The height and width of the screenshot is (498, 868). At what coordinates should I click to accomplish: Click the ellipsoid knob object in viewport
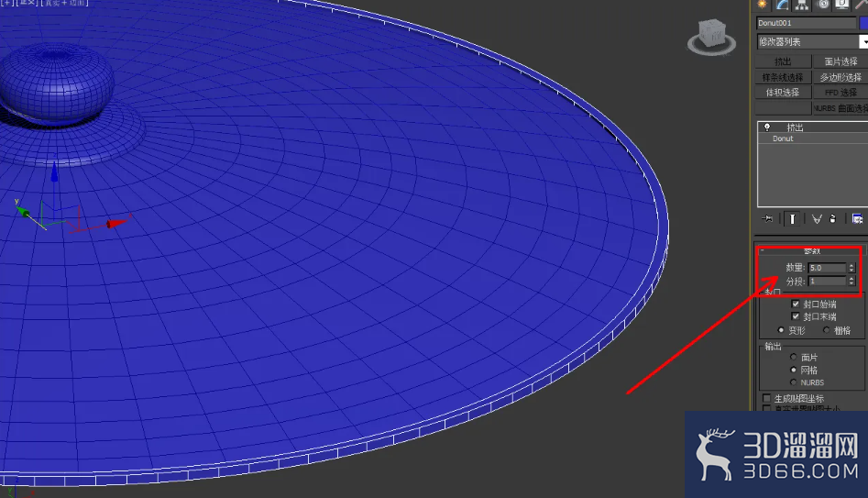click(x=57, y=83)
